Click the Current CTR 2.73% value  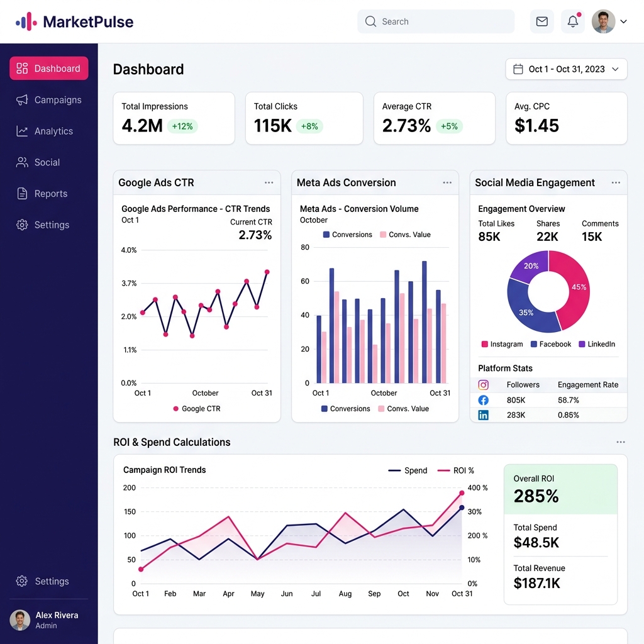(x=255, y=235)
